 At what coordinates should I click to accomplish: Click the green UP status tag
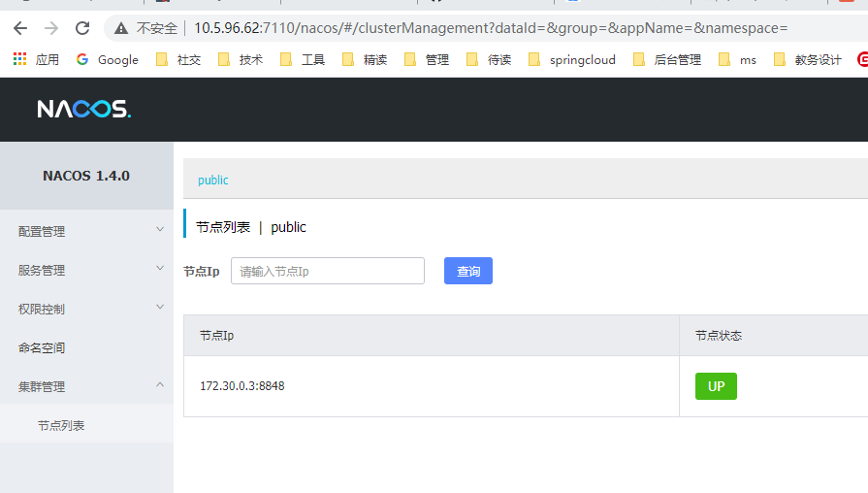(716, 386)
